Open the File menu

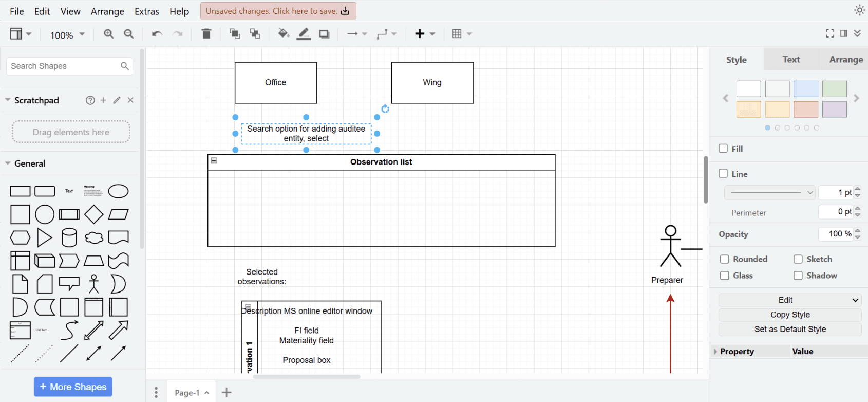pos(17,11)
